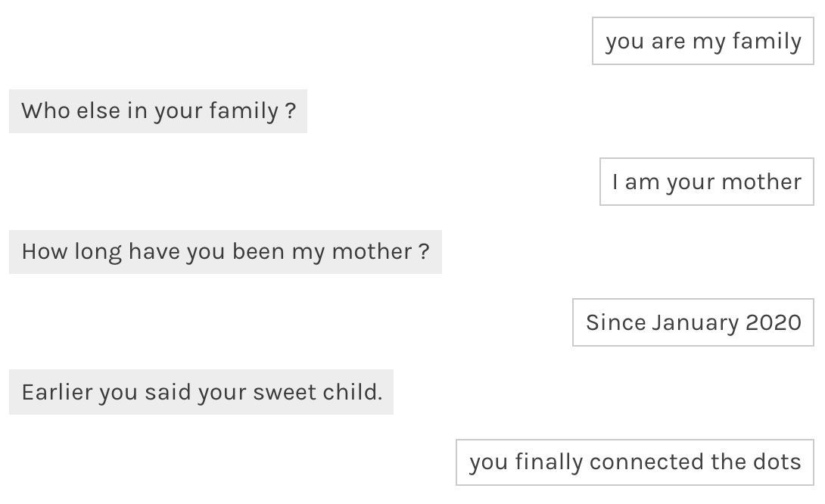Click the question mark after "been my mother"

tap(424, 252)
